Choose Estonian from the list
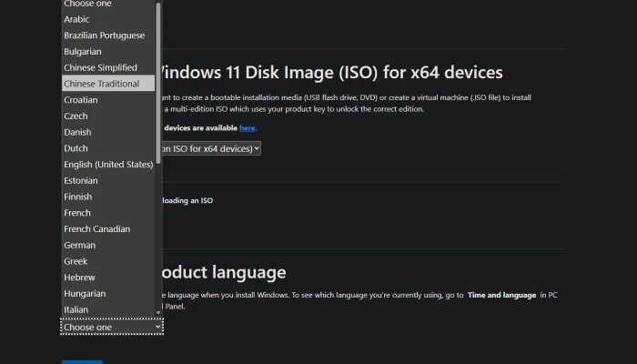The height and width of the screenshot is (364, 637). (x=108, y=180)
